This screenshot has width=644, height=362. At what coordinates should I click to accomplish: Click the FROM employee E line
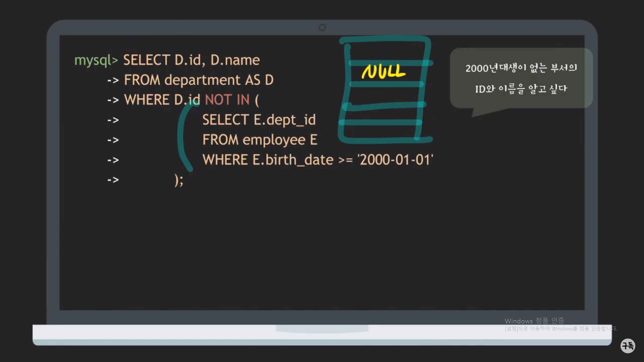coord(260,140)
